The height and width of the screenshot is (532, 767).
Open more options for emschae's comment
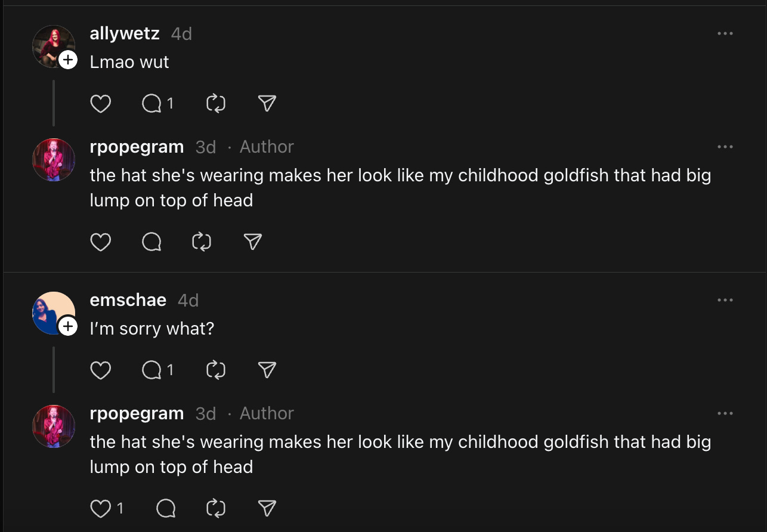725,300
